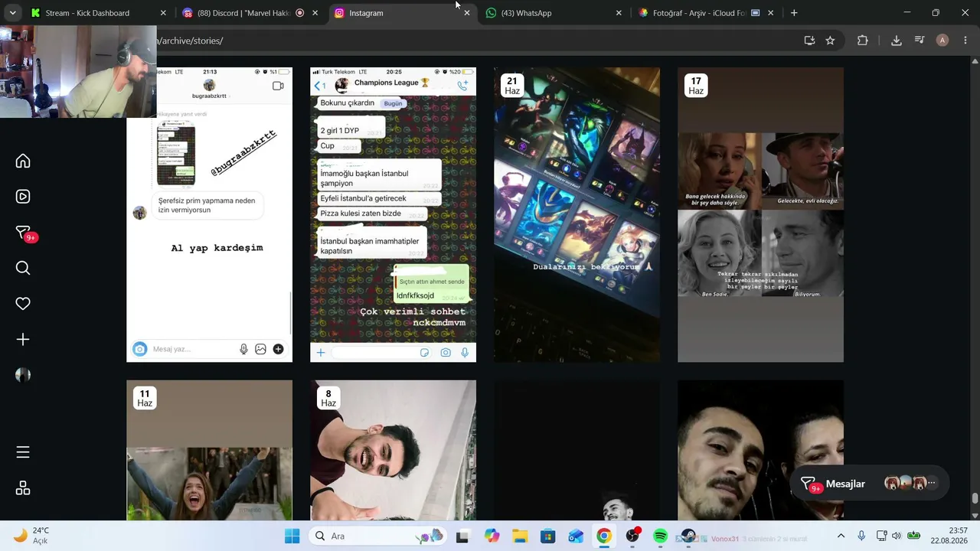Switch to the WhatsApp tab
980x551 pixels.
click(554, 13)
